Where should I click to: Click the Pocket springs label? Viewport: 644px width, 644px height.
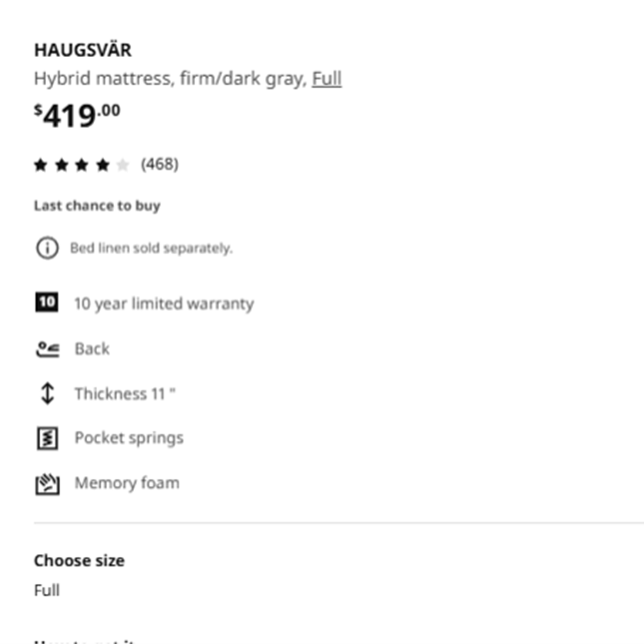(129, 438)
